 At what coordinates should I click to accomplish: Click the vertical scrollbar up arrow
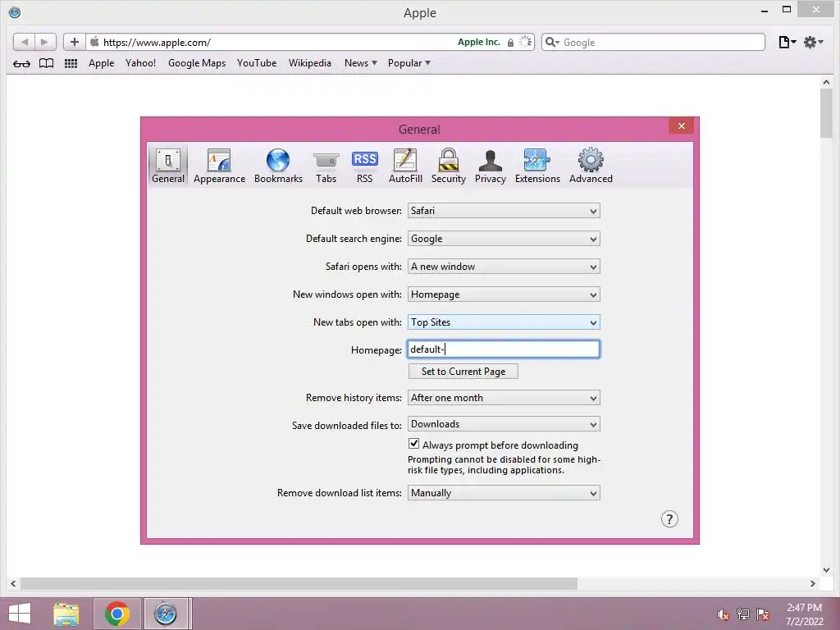click(x=826, y=83)
